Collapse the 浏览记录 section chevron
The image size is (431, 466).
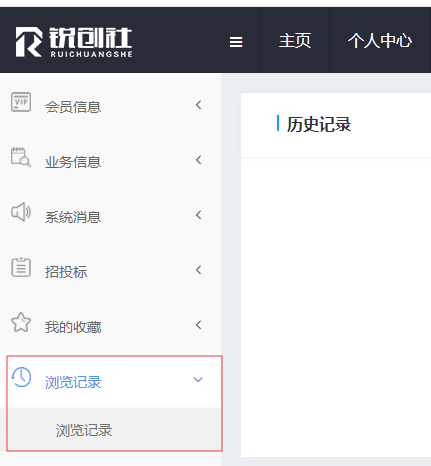coord(198,380)
